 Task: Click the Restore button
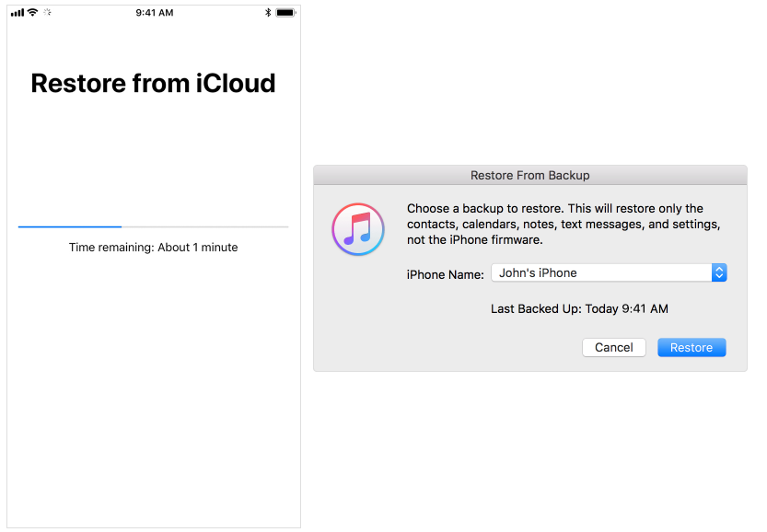[x=691, y=348]
